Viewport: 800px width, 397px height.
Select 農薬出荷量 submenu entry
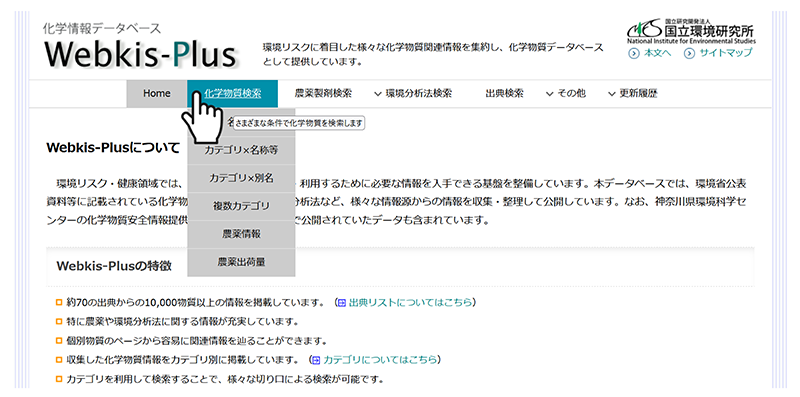(x=241, y=262)
